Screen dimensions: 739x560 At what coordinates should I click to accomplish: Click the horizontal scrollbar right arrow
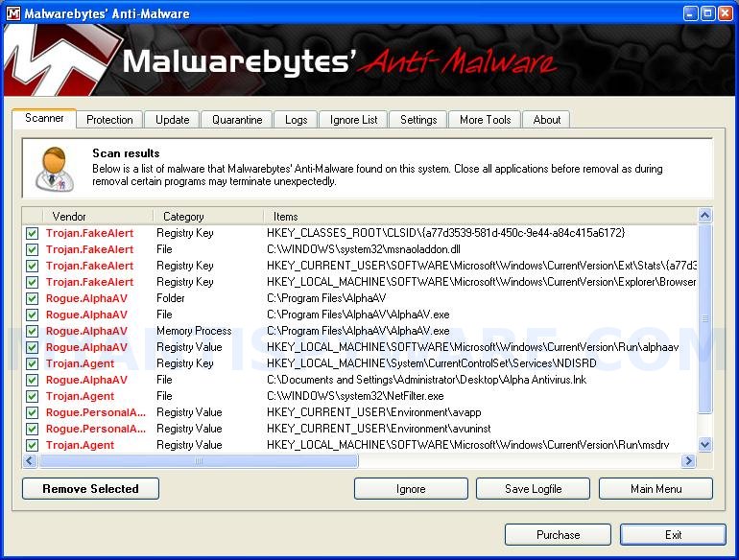pos(688,460)
